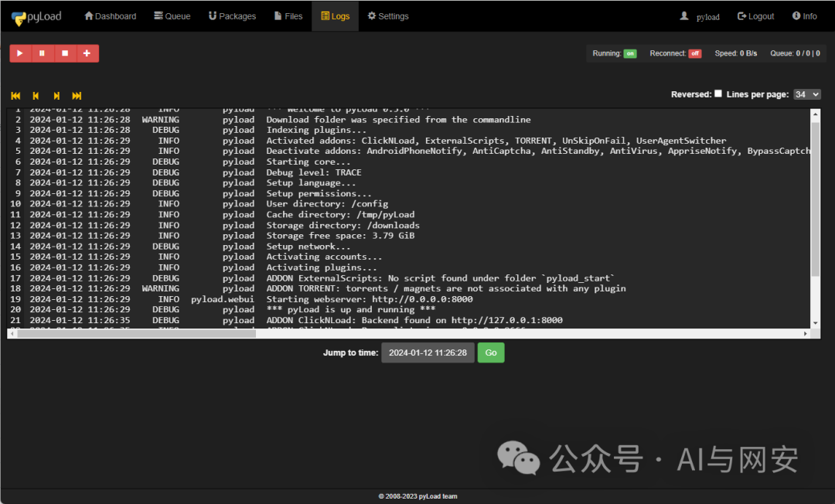
Task: Go to next log page
Action: pos(56,96)
